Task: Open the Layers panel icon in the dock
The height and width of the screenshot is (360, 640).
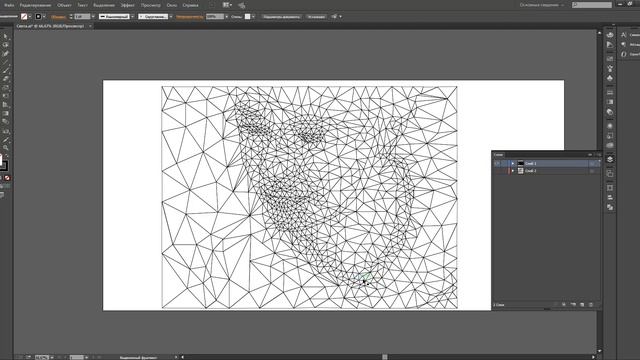Action: coord(610,159)
